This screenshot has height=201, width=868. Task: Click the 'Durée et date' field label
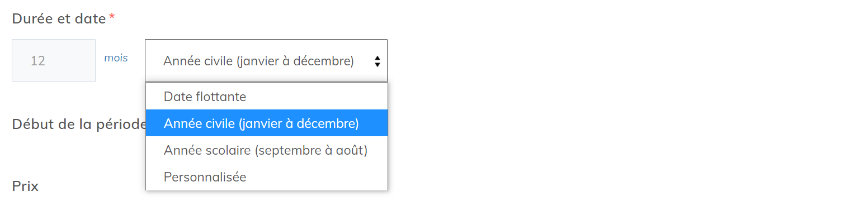[59, 18]
